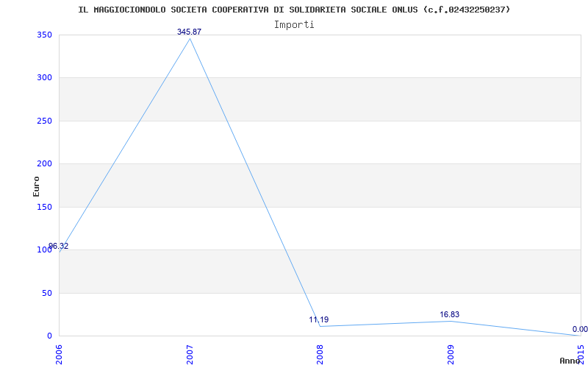Click the 0.00 data label
This screenshot has height=368, width=588.
pyautogui.click(x=580, y=329)
